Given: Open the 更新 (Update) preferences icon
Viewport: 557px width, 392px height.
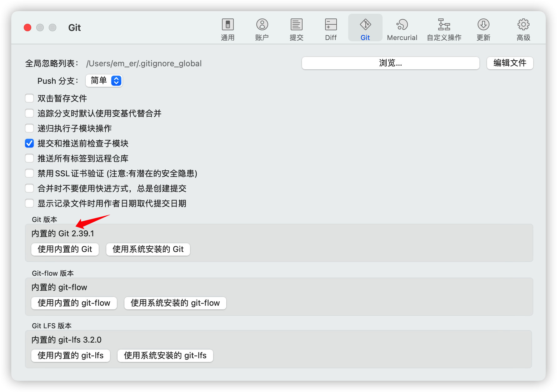Looking at the screenshot, I should (483, 25).
